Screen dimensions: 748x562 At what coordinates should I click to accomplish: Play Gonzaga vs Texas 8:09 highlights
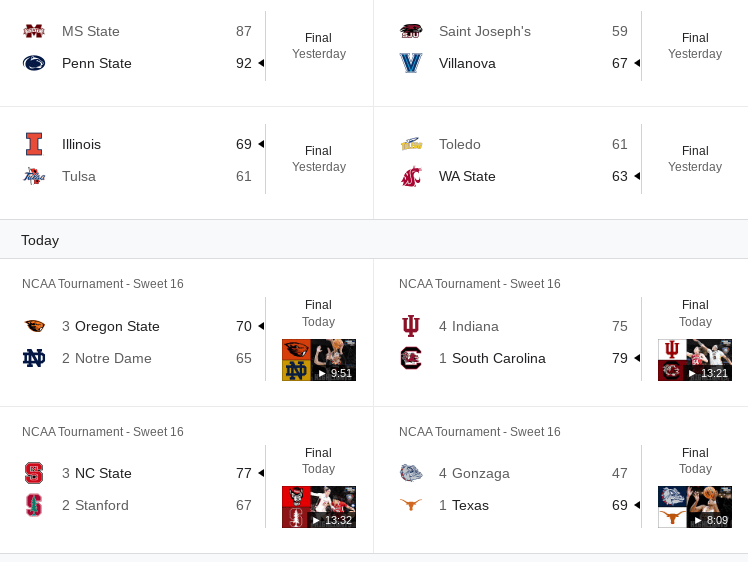point(695,507)
